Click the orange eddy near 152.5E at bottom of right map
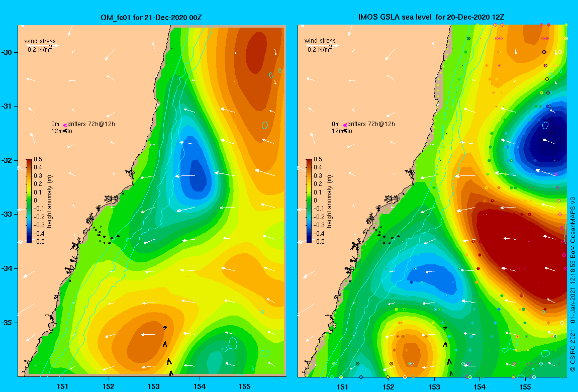Screen dimensions: 578x392 pyautogui.click(x=412, y=354)
